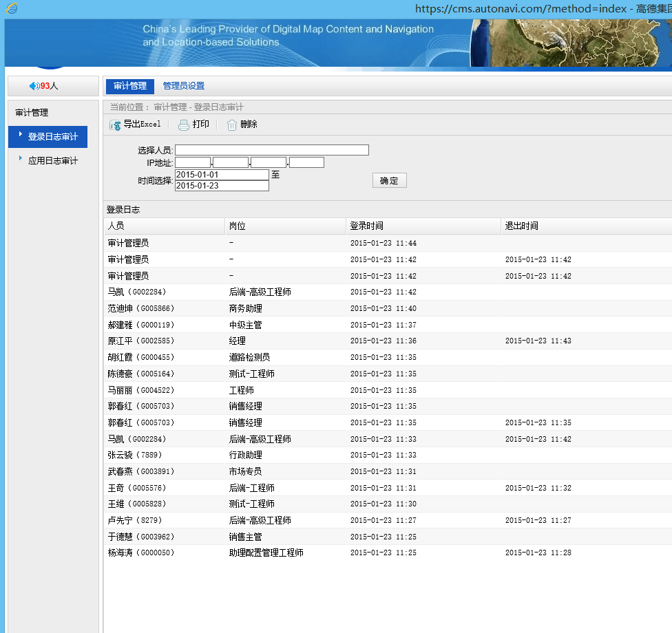Focus the 选择人员 input field
The width and height of the screenshot is (672, 633).
(x=272, y=150)
